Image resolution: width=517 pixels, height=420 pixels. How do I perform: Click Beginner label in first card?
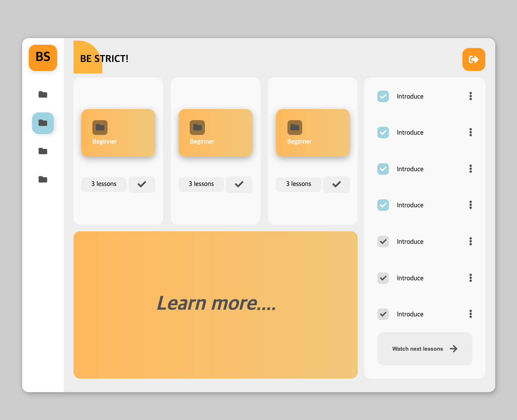[x=105, y=142]
